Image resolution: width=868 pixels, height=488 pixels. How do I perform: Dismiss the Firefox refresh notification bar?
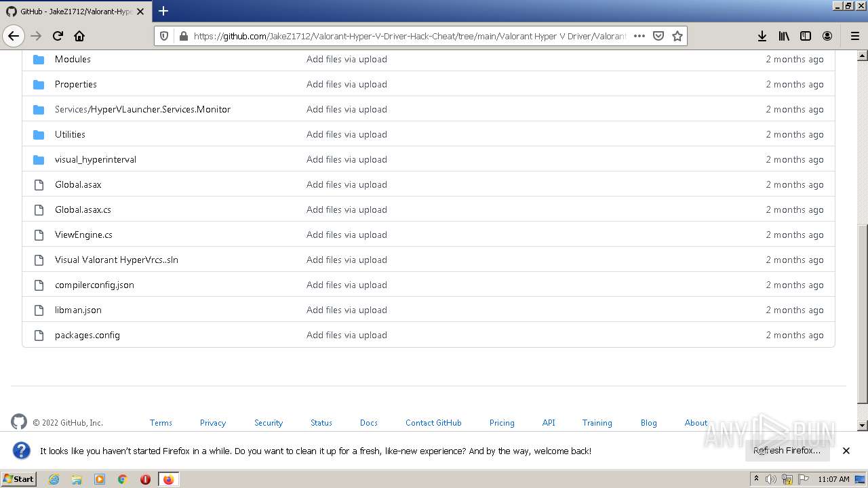(x=846, y=451)
